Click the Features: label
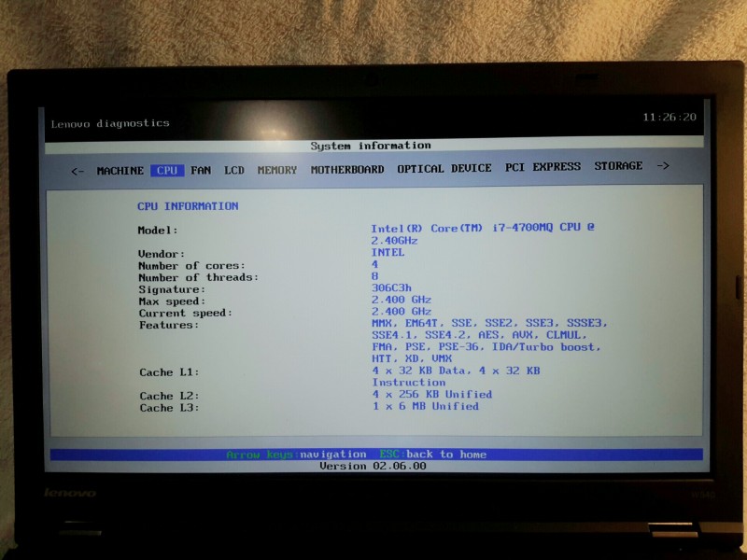The width and height of the screenshot is (747, 560). (x=169, y=325)
